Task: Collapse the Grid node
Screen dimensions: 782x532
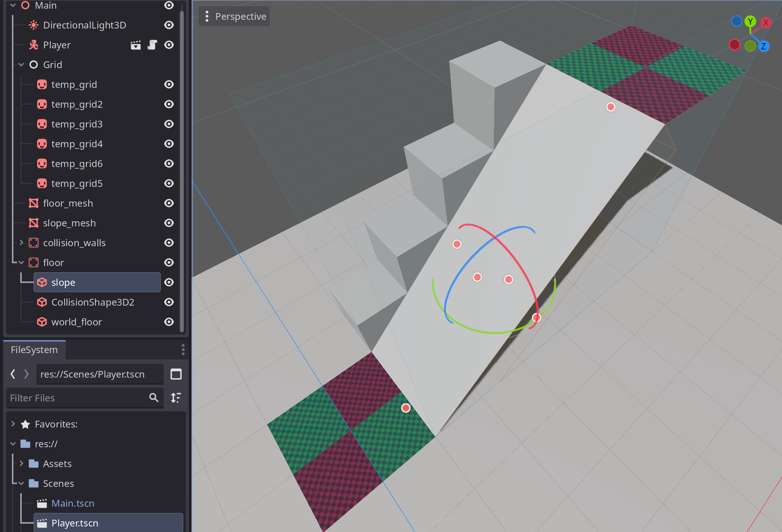Action: (21, 65)
